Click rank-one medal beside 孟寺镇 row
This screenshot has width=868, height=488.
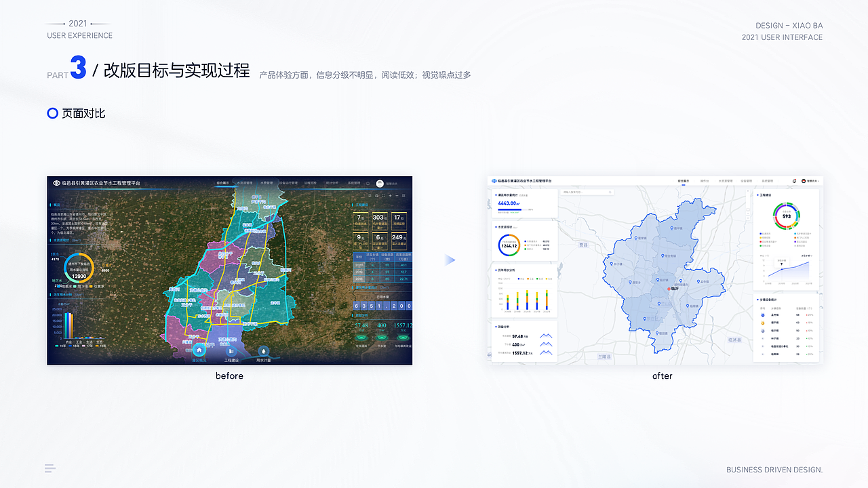pyautogui.click(x=763, y=315)
